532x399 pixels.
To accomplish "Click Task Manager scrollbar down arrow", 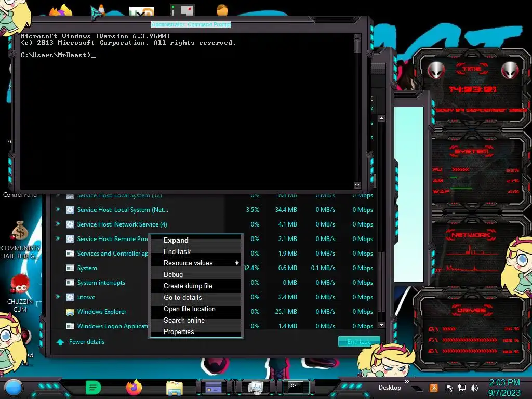I will (x=382, y=325).
